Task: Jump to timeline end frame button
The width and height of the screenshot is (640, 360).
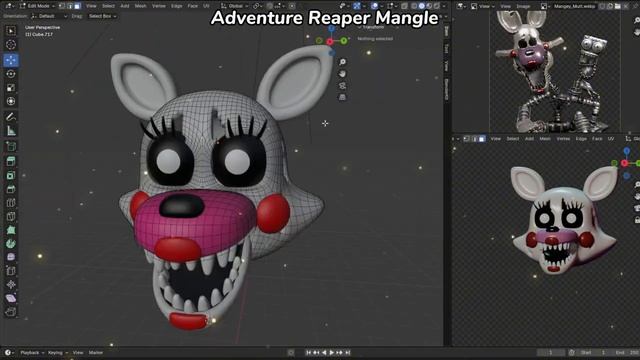Action: pyautogui.click(x=348, y=353)
